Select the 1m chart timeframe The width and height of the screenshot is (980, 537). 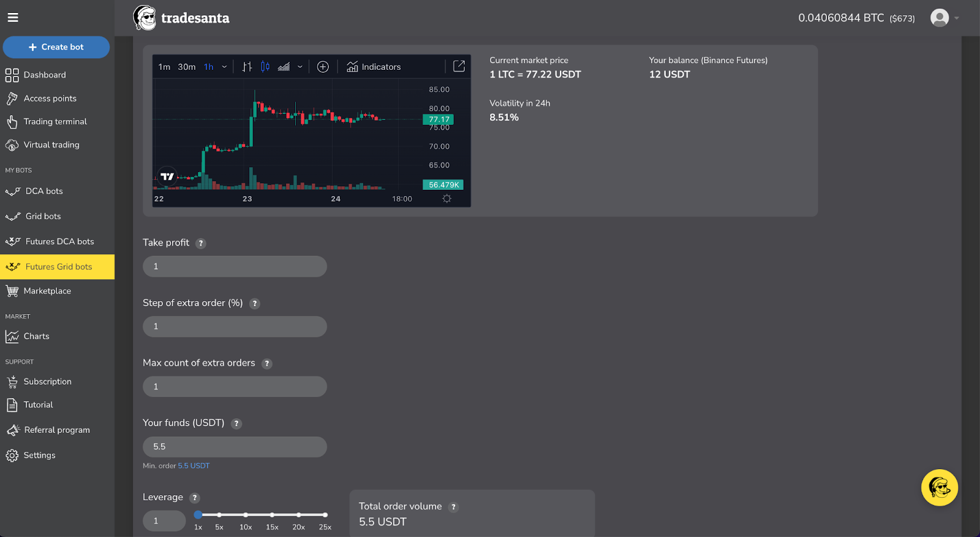click(x=164, y=67)
